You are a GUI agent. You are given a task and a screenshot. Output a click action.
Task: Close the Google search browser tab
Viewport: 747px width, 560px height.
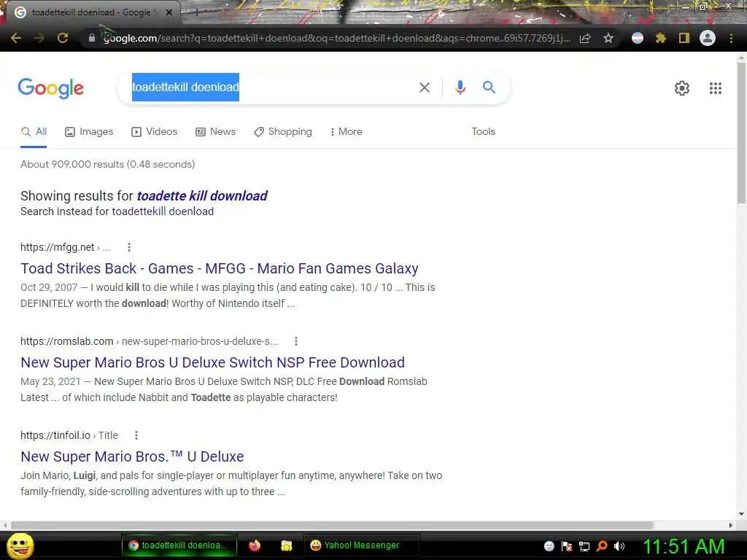click(169, 12)
